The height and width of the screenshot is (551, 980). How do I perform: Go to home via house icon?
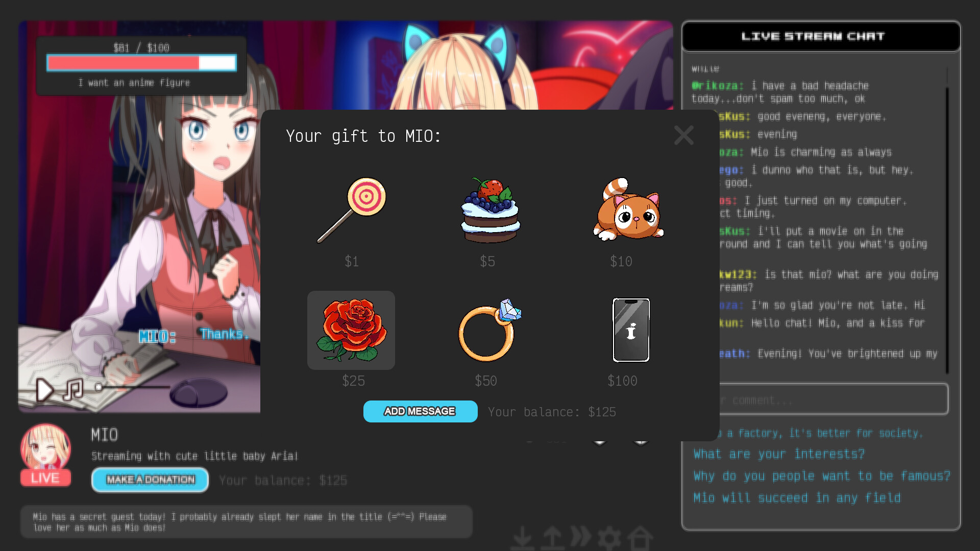point(640,538)
